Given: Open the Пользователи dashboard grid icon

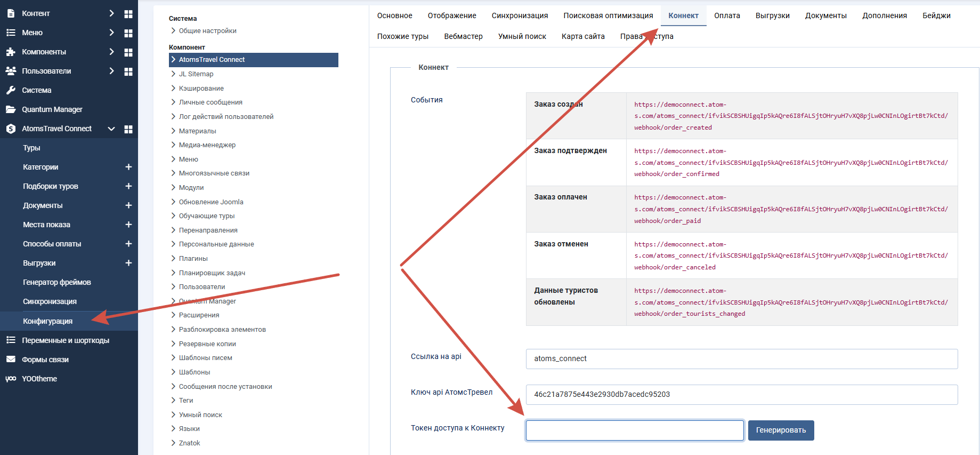Looking at the screenshot, I should tap(128, 71).
